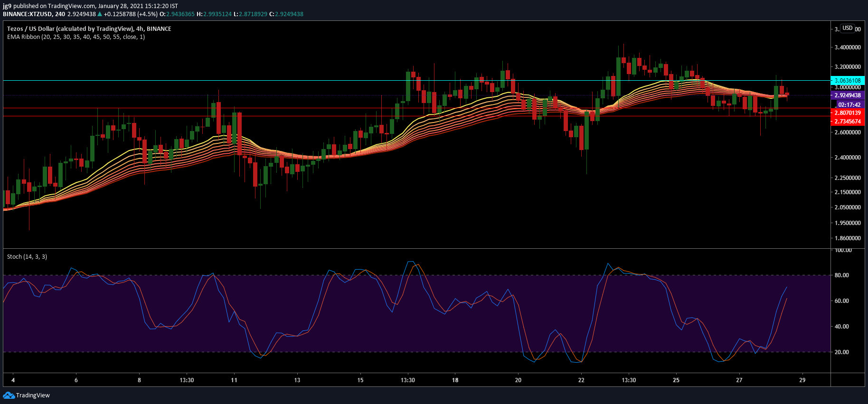Viewport: 868px width, 404px height.
Task: Click the 60.00 stochastic axis level
Action: tap(842, 301)
